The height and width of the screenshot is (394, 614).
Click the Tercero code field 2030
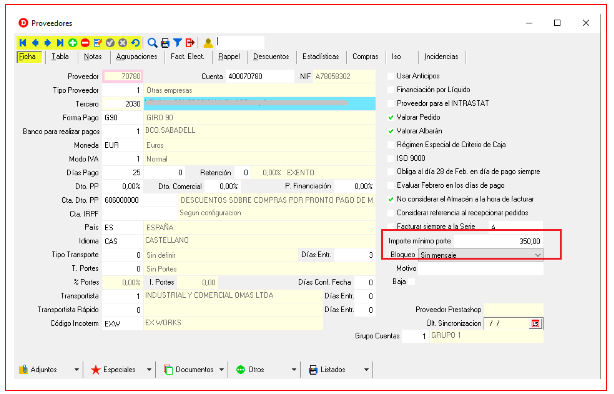point(123,104)
